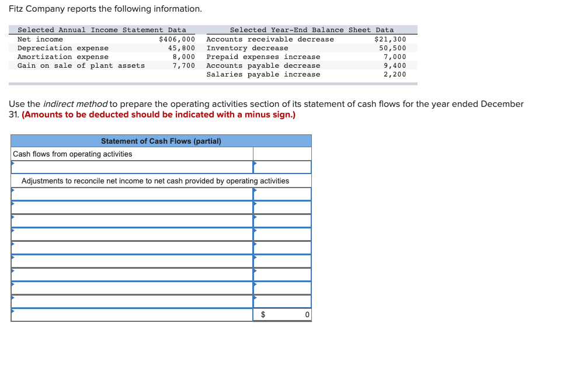Click the 45,800 depreciation value
Screen dimensions: 563x392
pyautogui.click(x=182, y=48)
